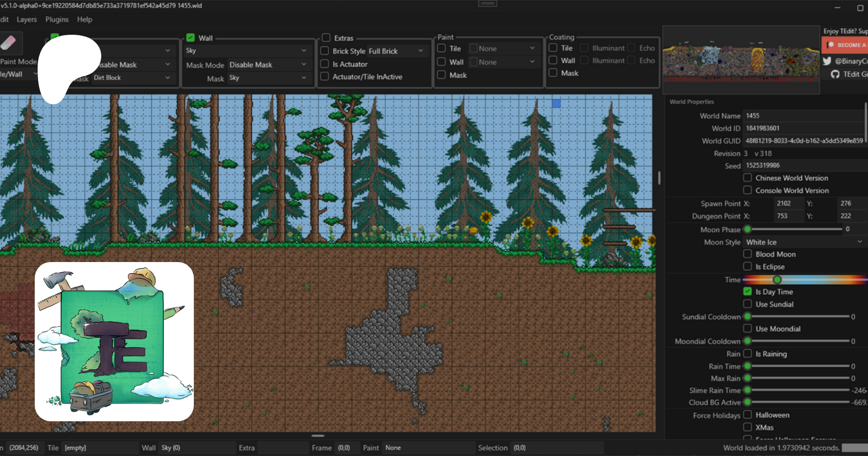Viewport: 868px width, 456px height.
Task: Open the Plugins menu
Action: click(x=57, y=19)
